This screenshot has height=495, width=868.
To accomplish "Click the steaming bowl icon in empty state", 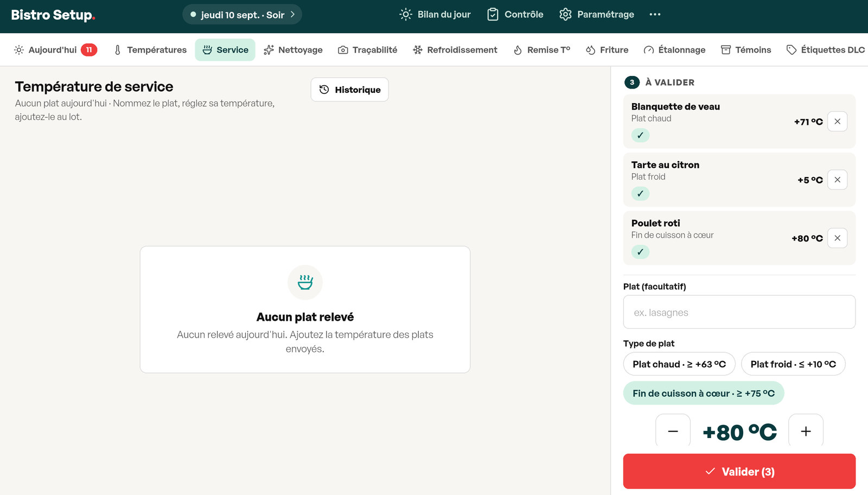I will (305, 282).
